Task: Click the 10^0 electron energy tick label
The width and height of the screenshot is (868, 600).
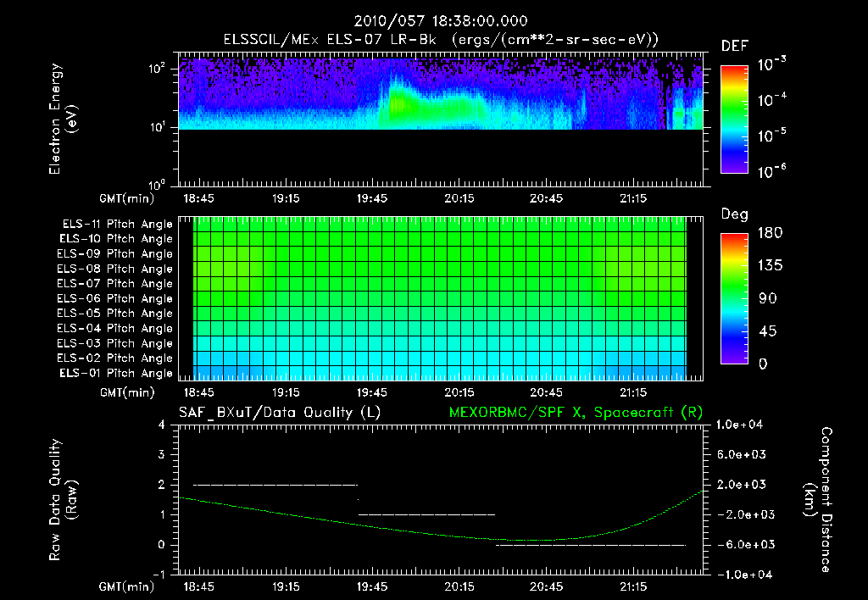Action: coord(157,185)
